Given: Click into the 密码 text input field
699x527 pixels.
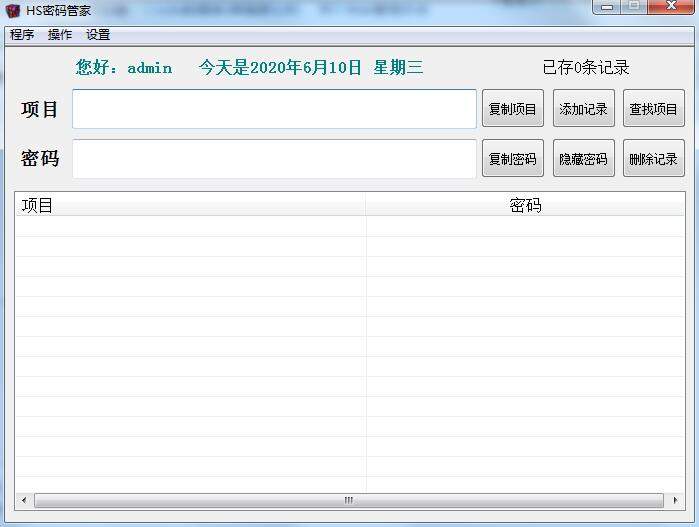Looking at the screenshot, I should (x=274, y=159).
